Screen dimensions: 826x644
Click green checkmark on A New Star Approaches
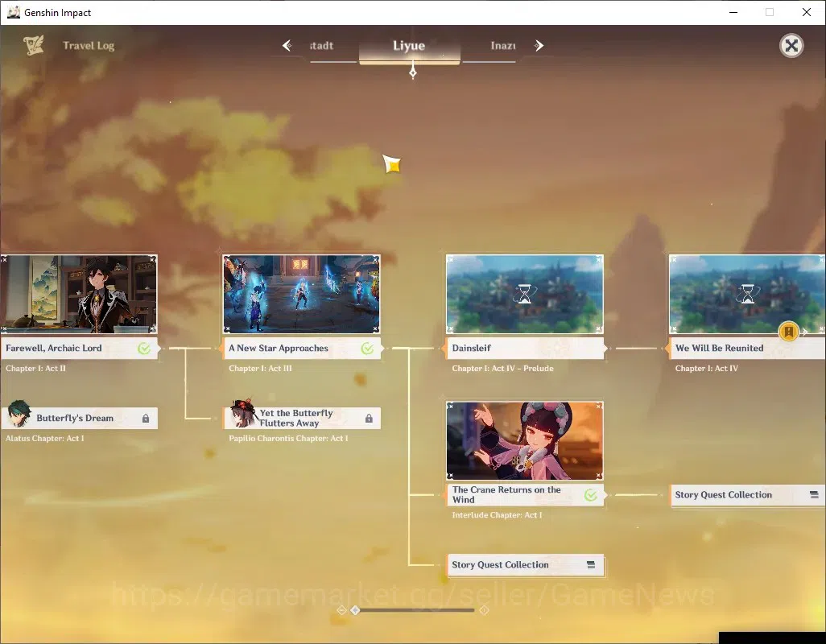pyautogui.click(x=367, y=348)
